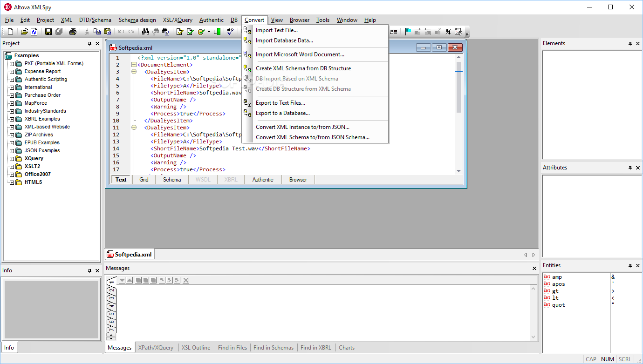Image resolution: width=643 pixels, height=364 pixels.
Task: Collapse the DocumentElement node in editor
Action: coord(134,65)
